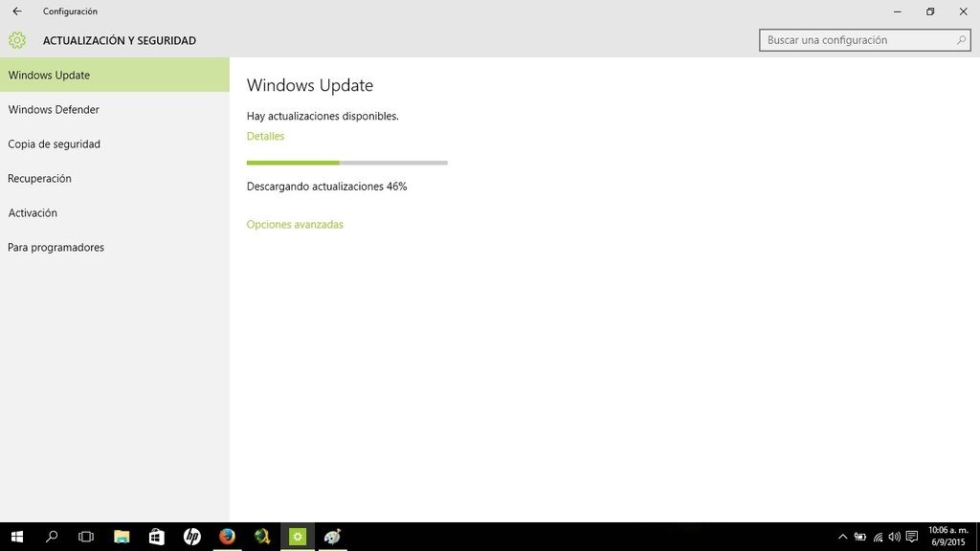Open Windows Defender section

[115, 109]
